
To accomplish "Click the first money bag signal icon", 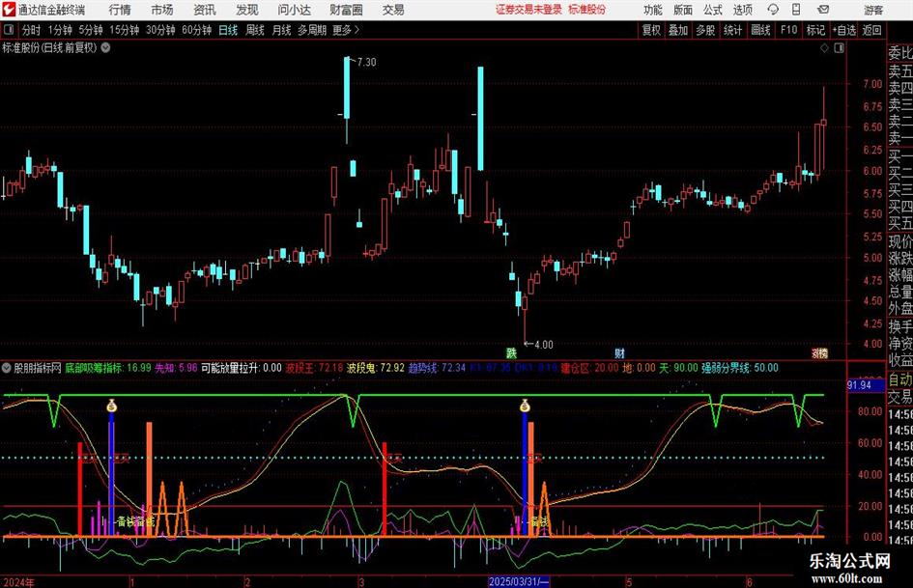I will click(x=112, y=406).
